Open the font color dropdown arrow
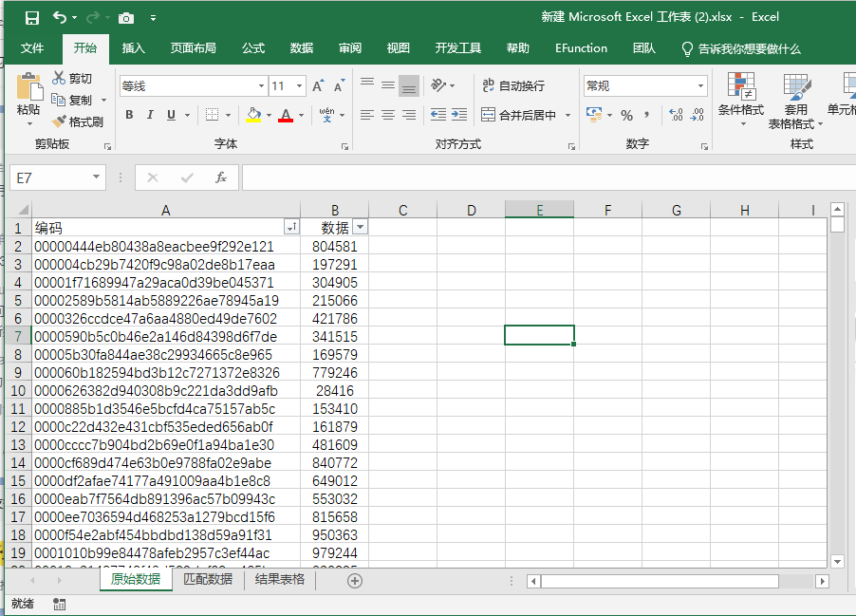Viewport: 856px width, 616px height. click(x=302, y=115)
